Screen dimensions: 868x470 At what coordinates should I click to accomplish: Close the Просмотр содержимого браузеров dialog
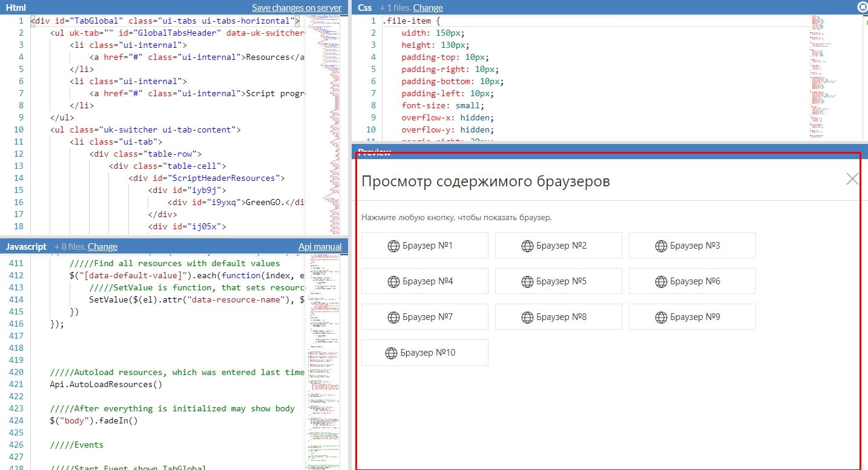[x=852, y=178]
